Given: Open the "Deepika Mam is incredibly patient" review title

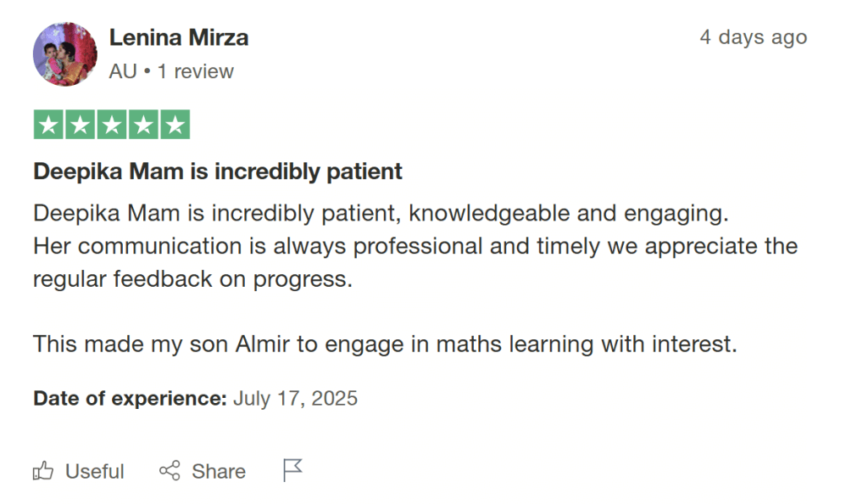Looking at the screenshot, I should click(x=218, y=172).
